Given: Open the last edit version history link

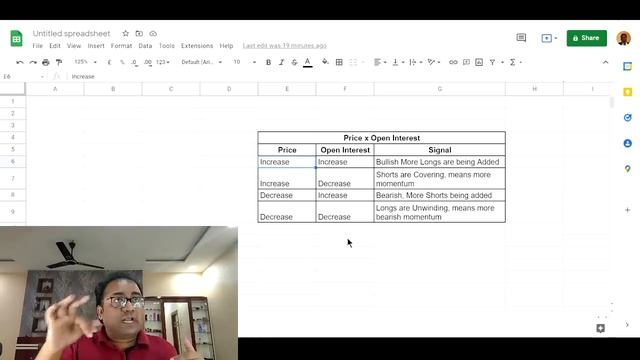Looking at the screenshot, I should pyautogui.click(x=284, y=46).
